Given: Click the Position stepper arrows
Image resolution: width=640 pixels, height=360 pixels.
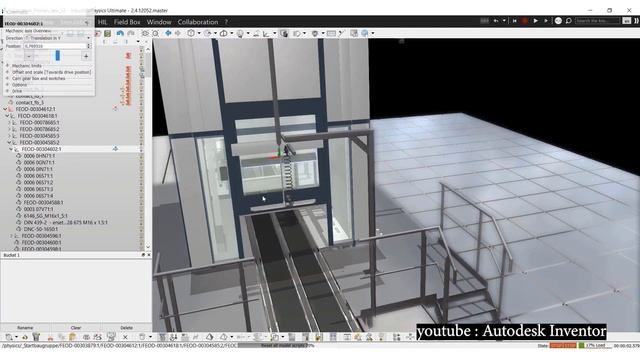Looking at the screenshot, I should click(89, 46).
